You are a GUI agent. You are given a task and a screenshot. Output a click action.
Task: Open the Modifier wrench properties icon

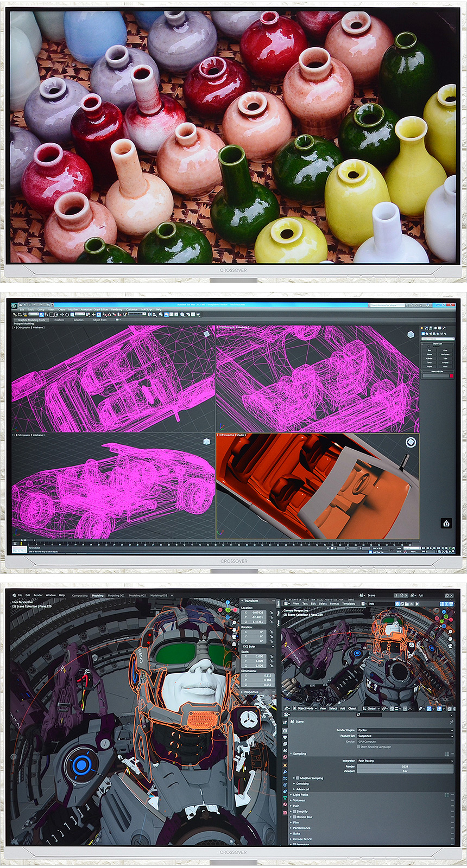[285, 771]
